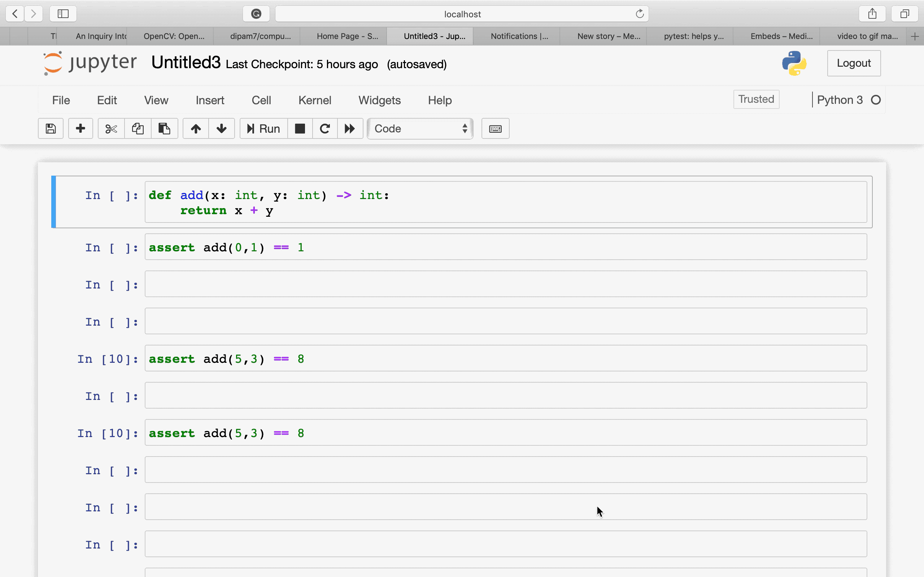Viewport: 924px width, 577px height.
Task: Restart the kernel using the refresh icon
Action: [x=324, y=129]
